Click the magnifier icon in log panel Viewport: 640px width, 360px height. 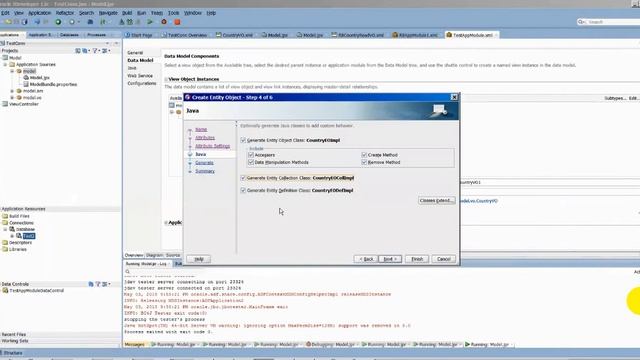point(127,271)
